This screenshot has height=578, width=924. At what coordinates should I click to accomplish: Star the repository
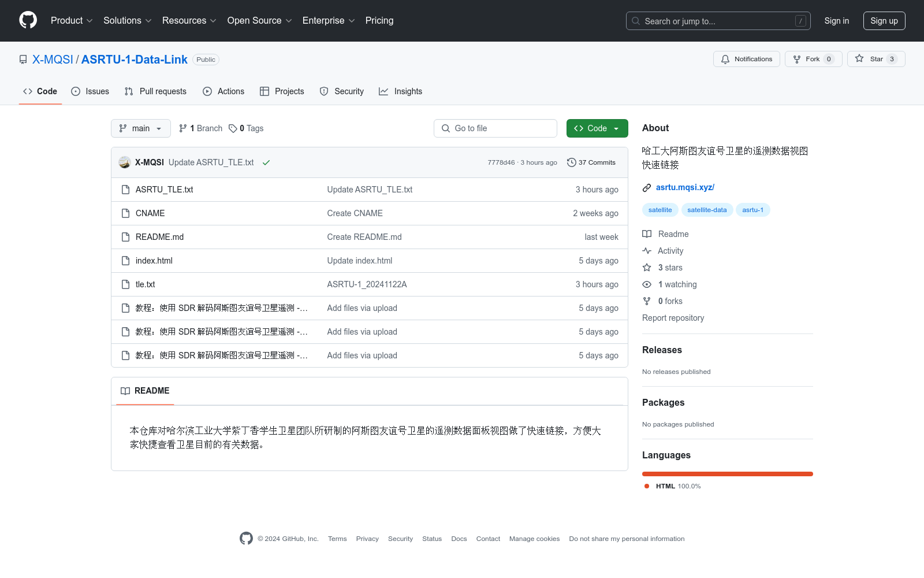(876, 59)
